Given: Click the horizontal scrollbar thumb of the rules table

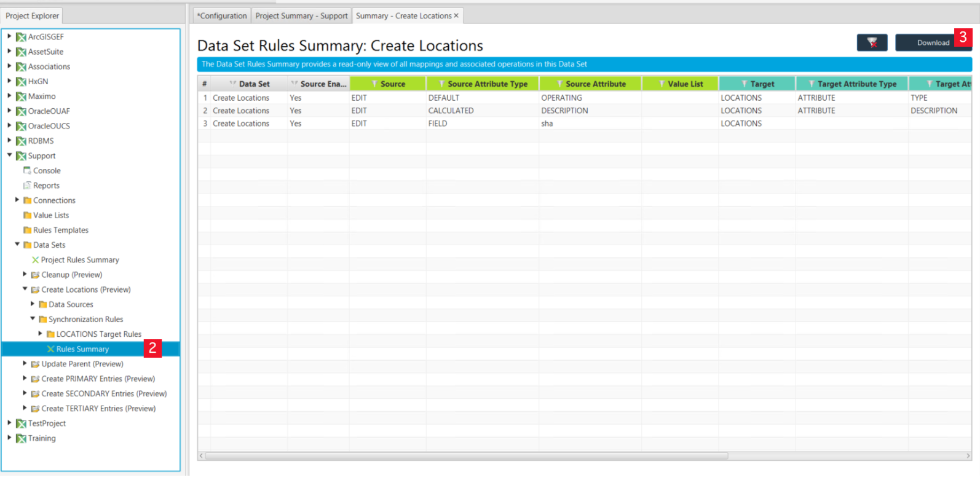Looking at the screenshot, I should click(467, 456).
